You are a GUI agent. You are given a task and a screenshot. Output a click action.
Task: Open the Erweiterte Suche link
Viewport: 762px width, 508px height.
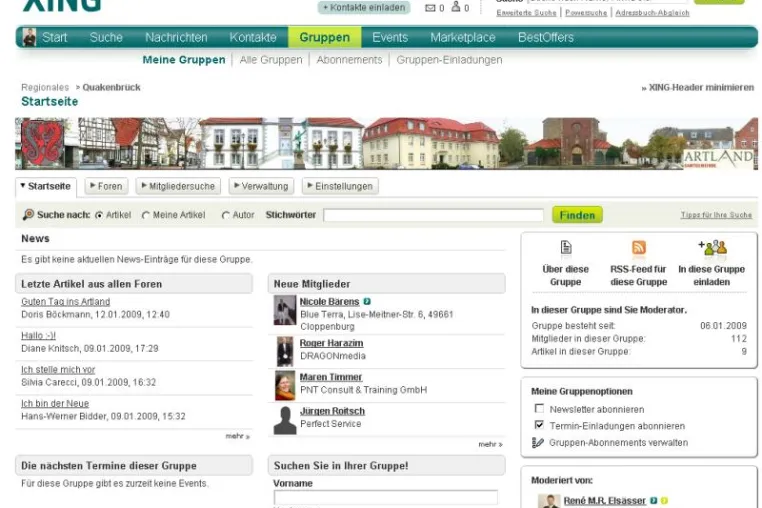pos(526,13)
